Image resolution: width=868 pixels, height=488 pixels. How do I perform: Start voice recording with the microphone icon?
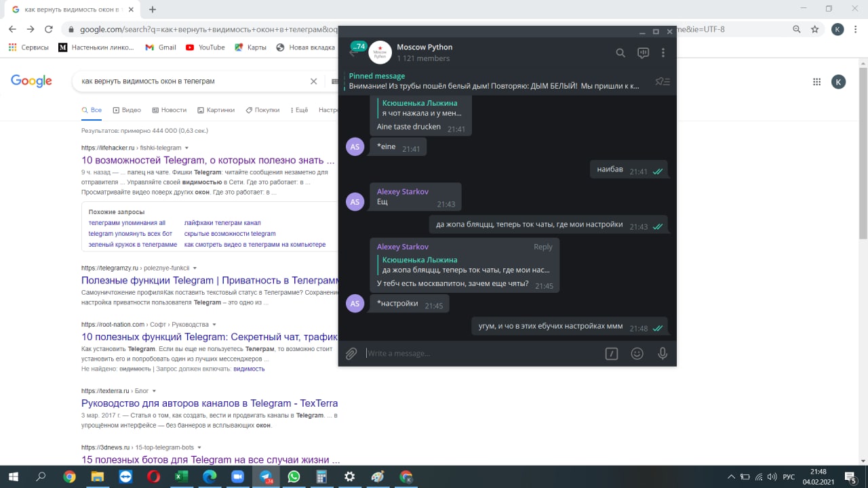tap(663, 353)
